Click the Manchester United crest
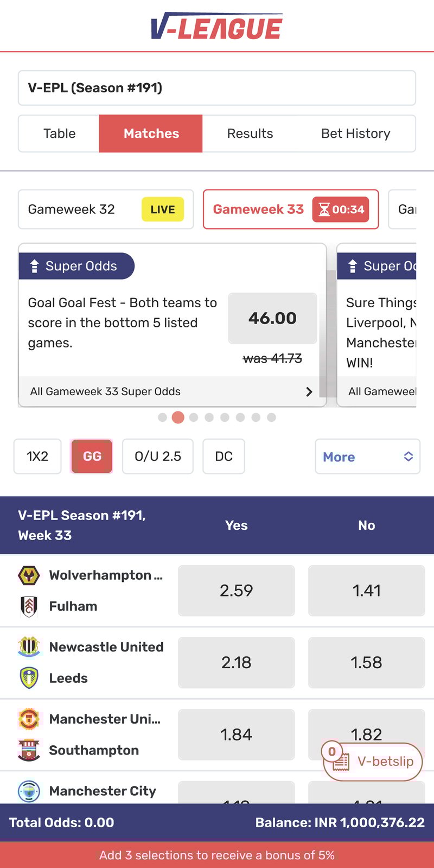 29,719
